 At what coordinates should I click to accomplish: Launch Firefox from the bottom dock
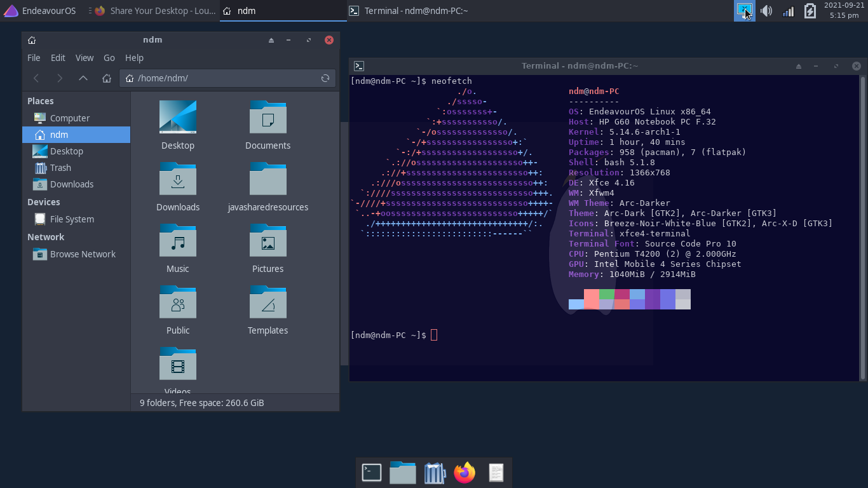465,473
